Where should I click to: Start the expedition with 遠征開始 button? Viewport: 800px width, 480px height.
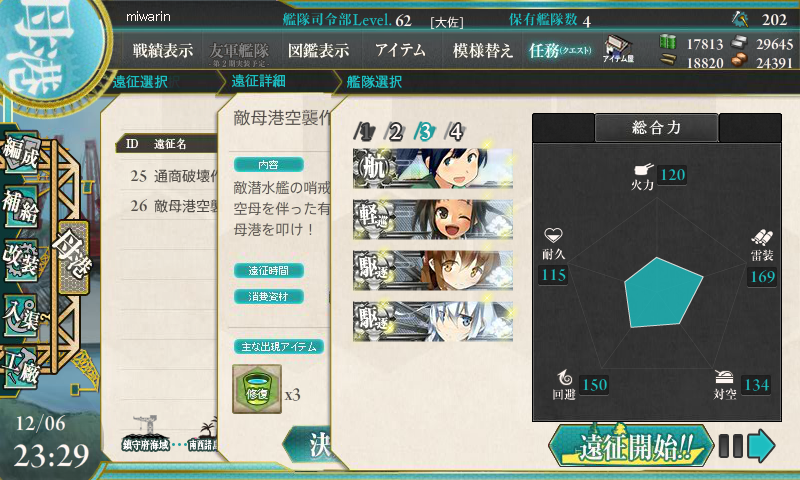point(630,446)
